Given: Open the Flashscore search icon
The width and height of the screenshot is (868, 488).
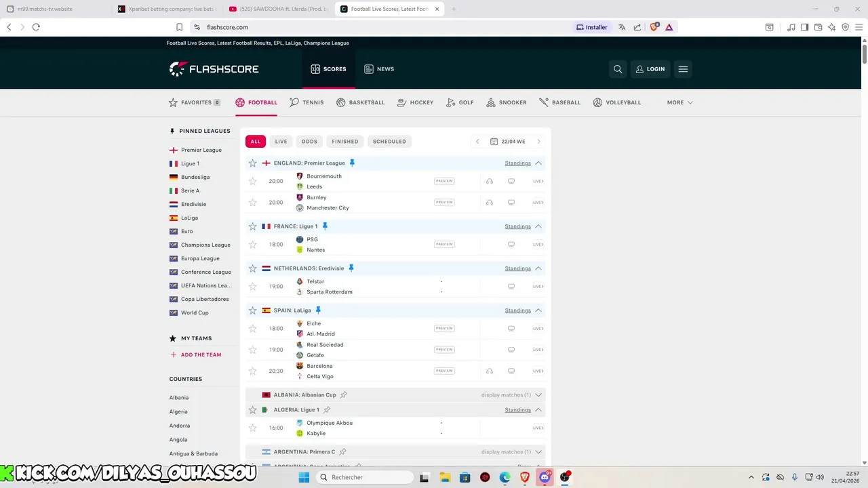Looking at the screenshot, I should click(618, 69).
